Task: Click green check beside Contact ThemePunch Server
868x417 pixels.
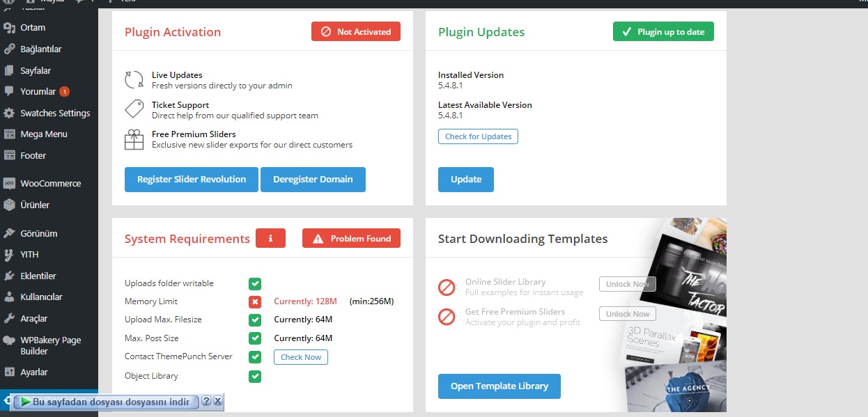Action: coord(255,356)
